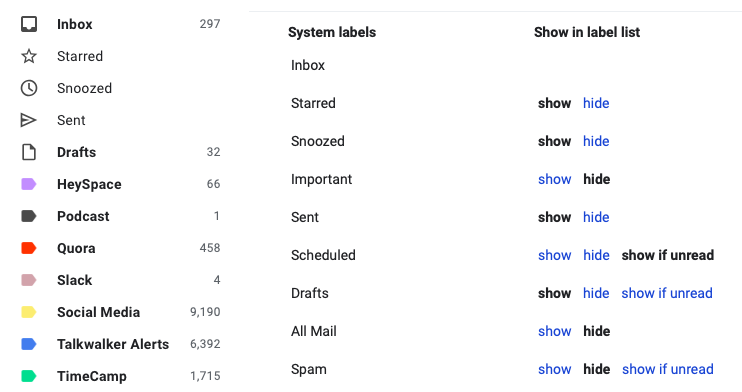This screenshot has width=742, height=392.
Task: Open the Social Media label
Action: [x=98, y=312]
